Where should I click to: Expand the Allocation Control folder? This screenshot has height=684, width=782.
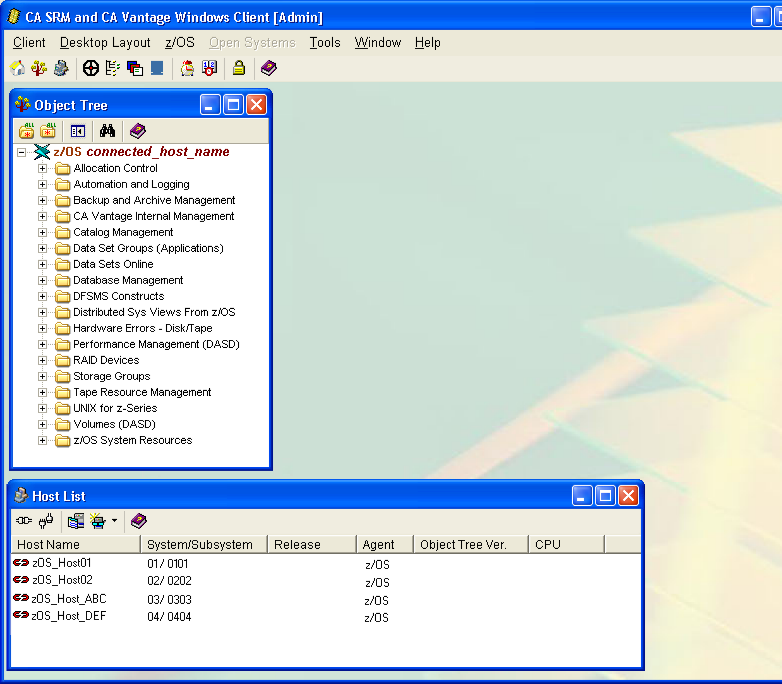tap(43, 168)
